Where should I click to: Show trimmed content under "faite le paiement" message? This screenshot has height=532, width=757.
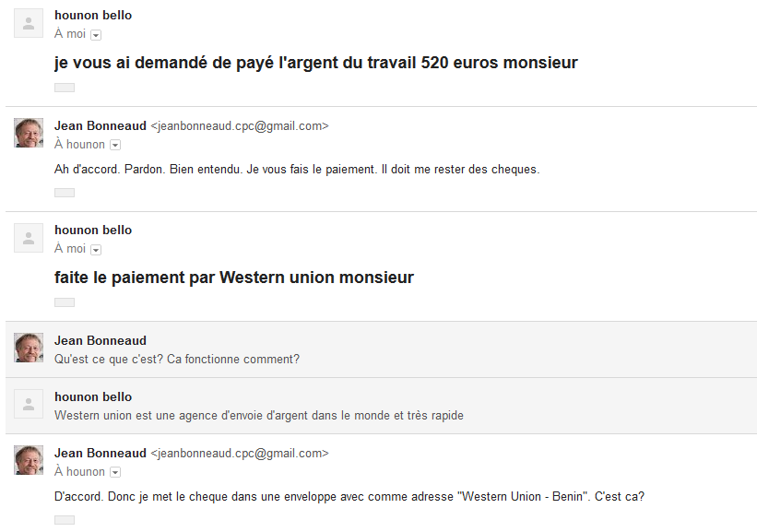tap(65, 302)
